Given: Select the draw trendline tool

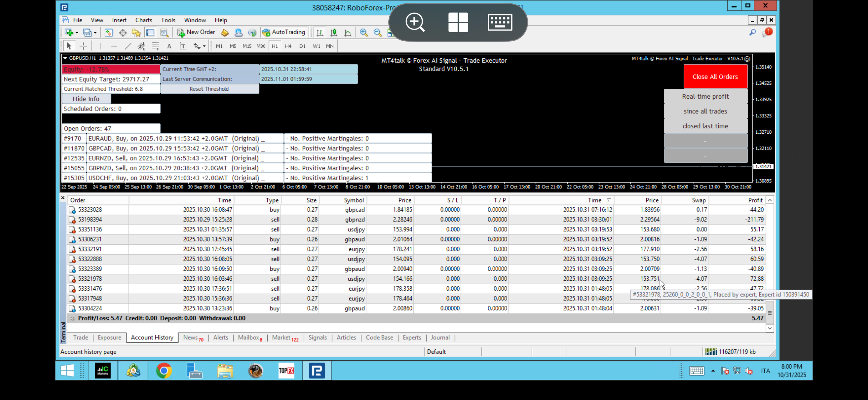Looking at the screenshot, I should [128, 46].
